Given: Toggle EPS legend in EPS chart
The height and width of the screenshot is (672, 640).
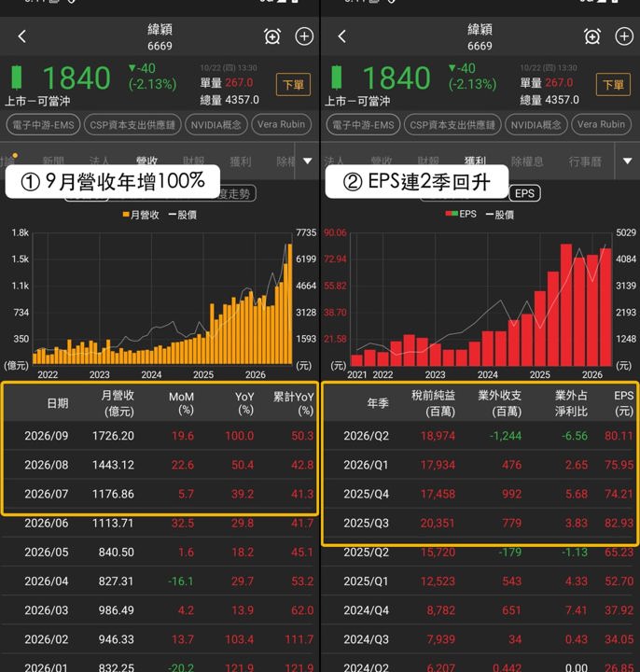Looking at the screenshot, I should [x=461, y=214].
